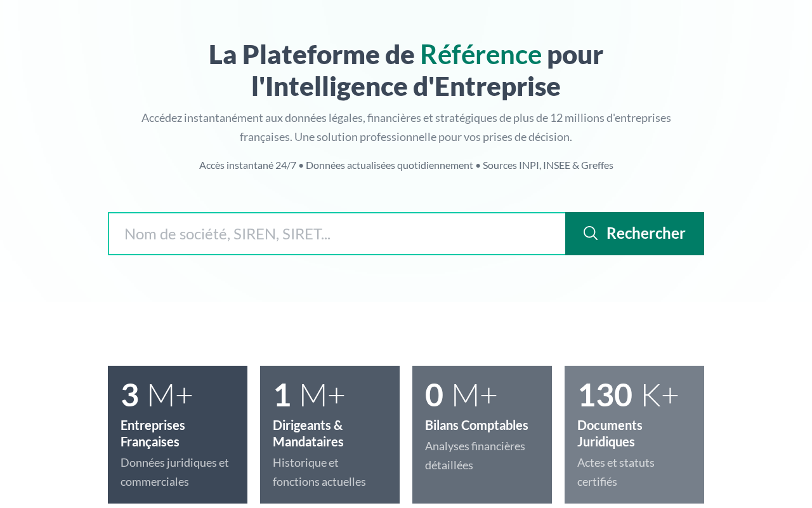Click "Actes et statuts certifiés" text
812x508 pixels.
pyautogui.click(x=616, y=472)
